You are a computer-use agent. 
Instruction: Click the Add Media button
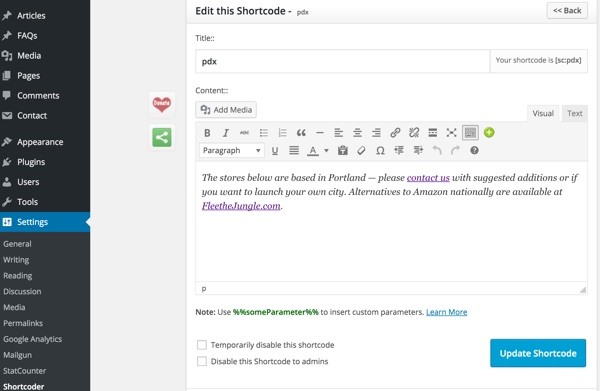(x=226, y=110)
